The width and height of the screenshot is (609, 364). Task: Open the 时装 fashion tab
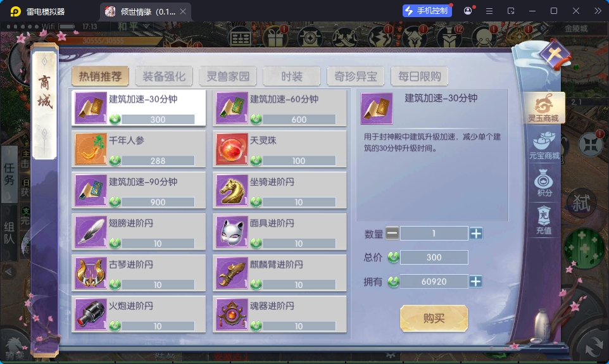[292, 76]
